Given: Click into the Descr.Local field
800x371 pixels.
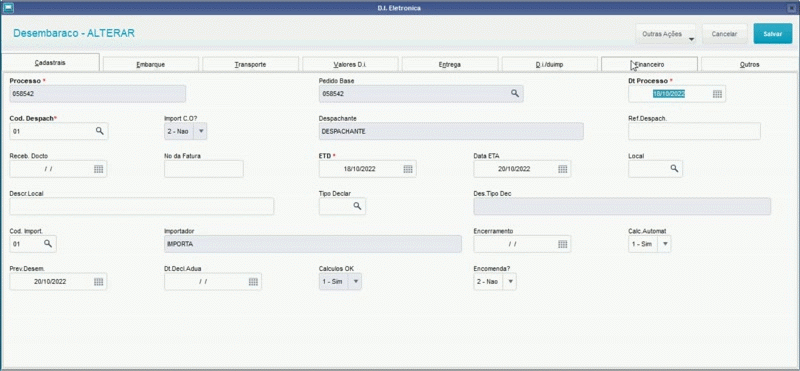Looking at the screenshot, I should click(x=142, y=206).
